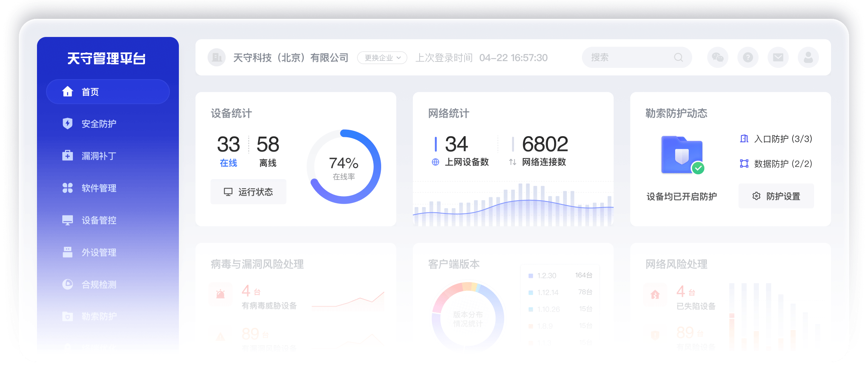Click the blue shield folder illustration
The image size is (868, 390).
tap(682, 155)
